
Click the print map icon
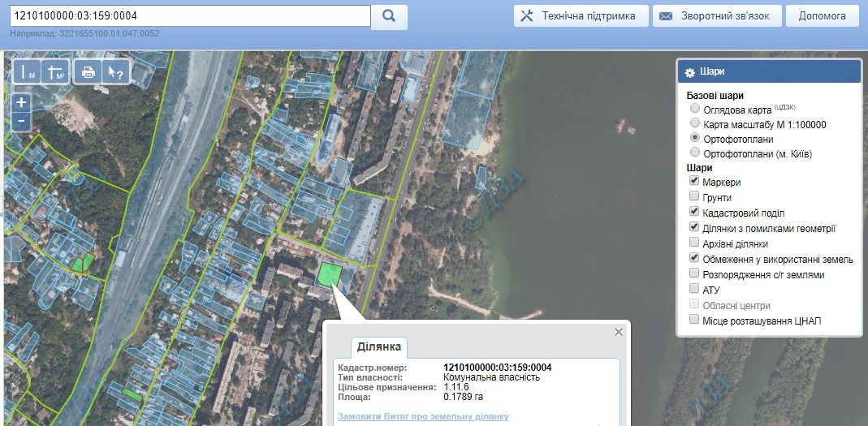(x=88, y=71)
